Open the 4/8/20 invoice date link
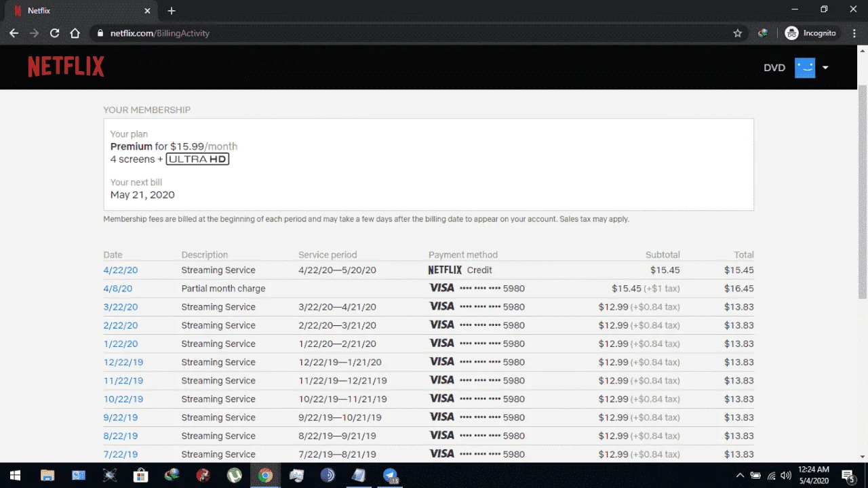The width and height of the screenshot is (868, 488). point(118,288)
